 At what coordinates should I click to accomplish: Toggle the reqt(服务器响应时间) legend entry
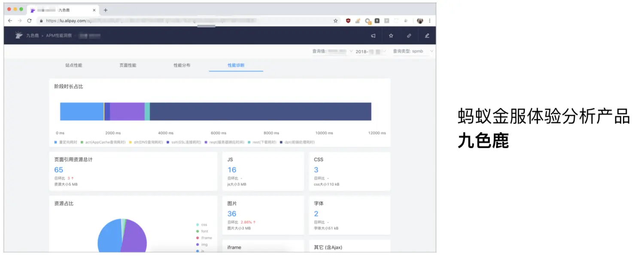tap(224, 142)
